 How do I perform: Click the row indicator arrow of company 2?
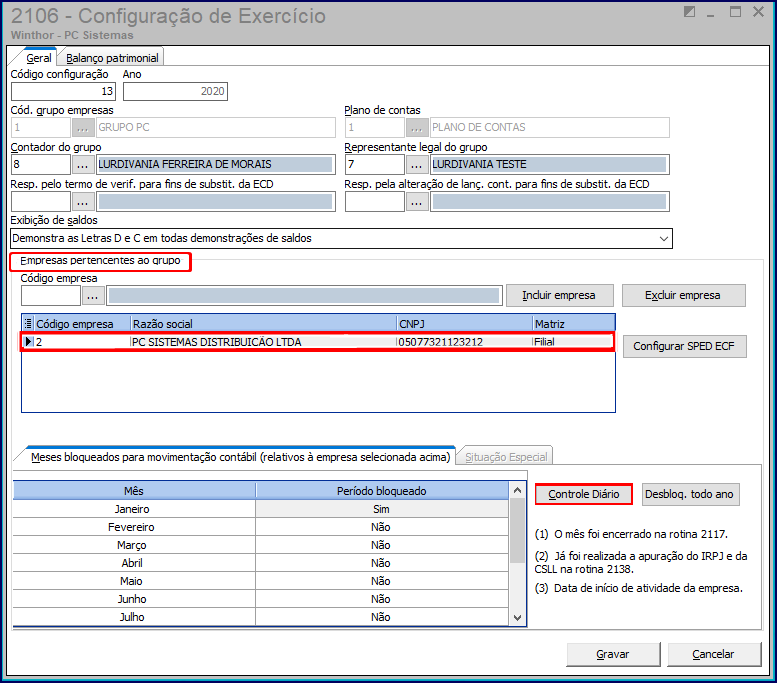pos(28,342)
